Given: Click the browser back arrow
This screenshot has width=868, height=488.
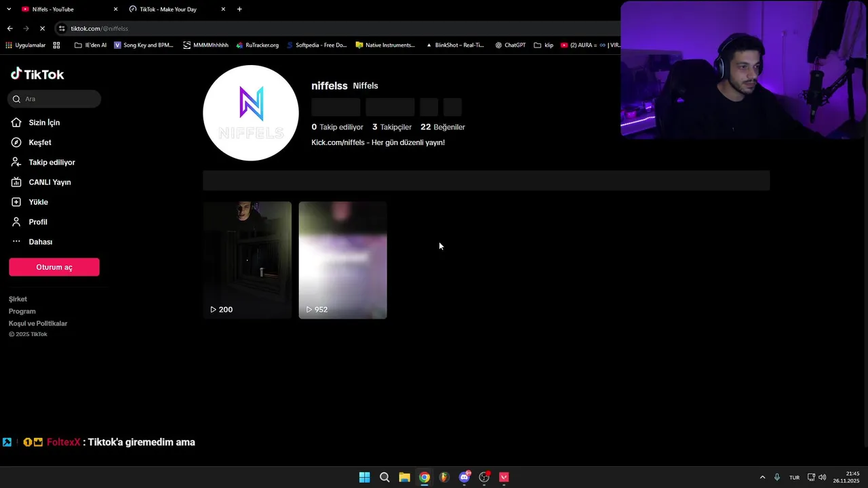Looking at the screenshot, I should 9,28.
